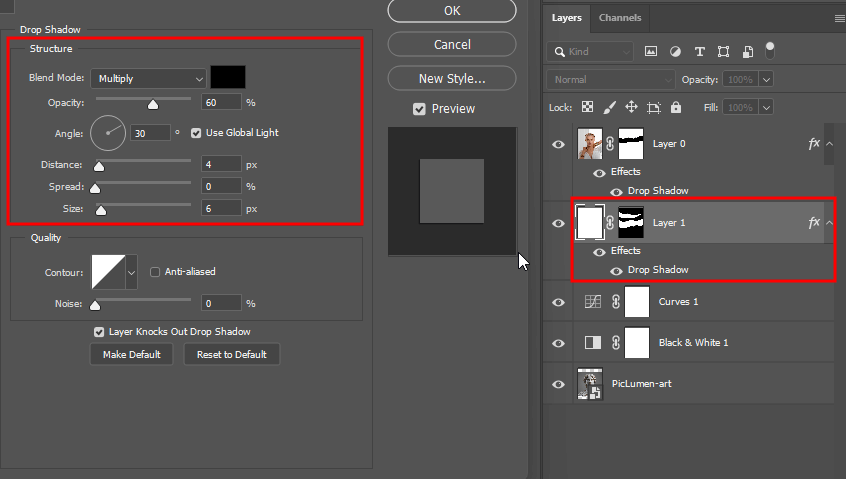The width and height of the screenshot is (846, 479).
Task: Click the fx icon on Layer 1
Action: (x=814, y=222)
